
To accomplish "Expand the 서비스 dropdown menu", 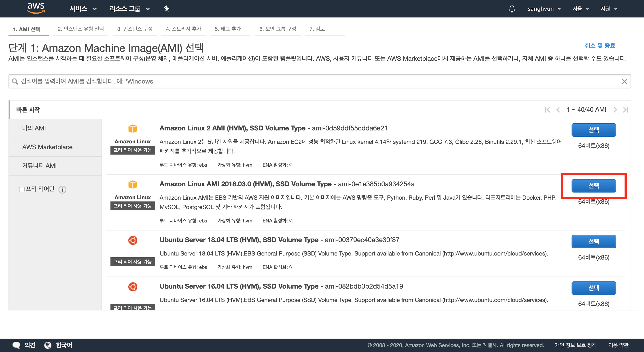I will coord(83,9).
